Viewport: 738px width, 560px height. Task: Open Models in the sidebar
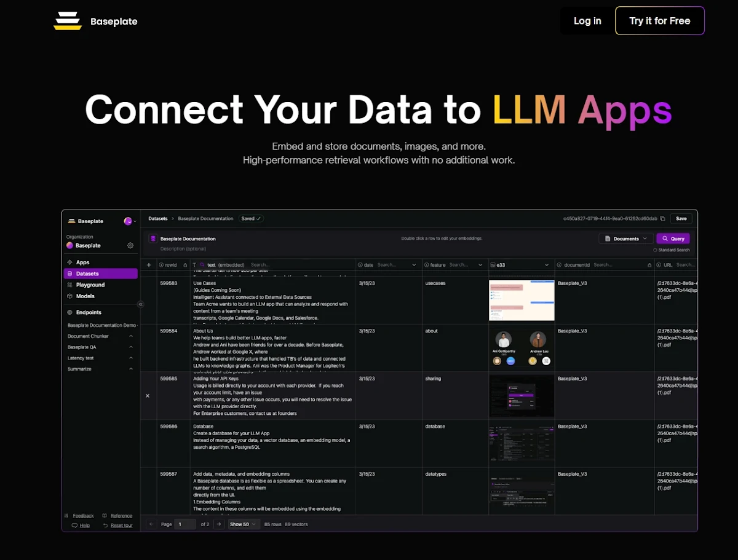point(101,296)
